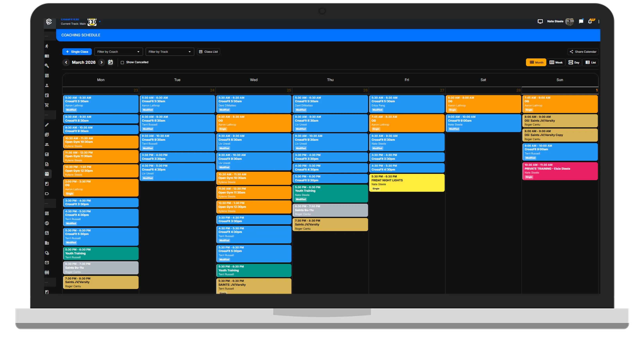Open Monday's Youth Training class
The width and height of the screenshot is (644, 342).
pos(100,253)
